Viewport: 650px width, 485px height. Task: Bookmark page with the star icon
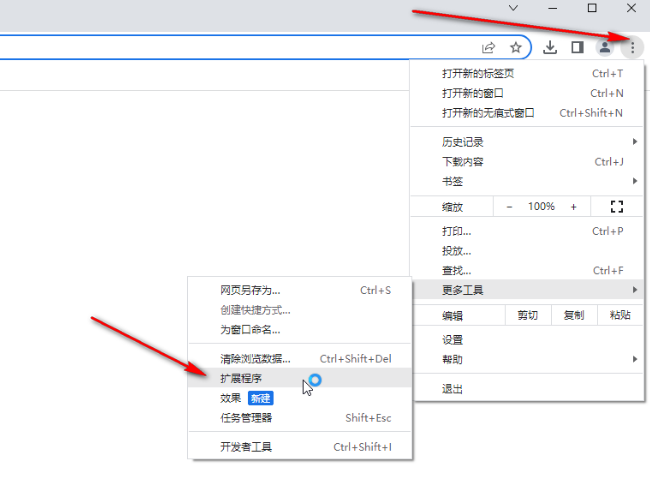pos(516,47)
